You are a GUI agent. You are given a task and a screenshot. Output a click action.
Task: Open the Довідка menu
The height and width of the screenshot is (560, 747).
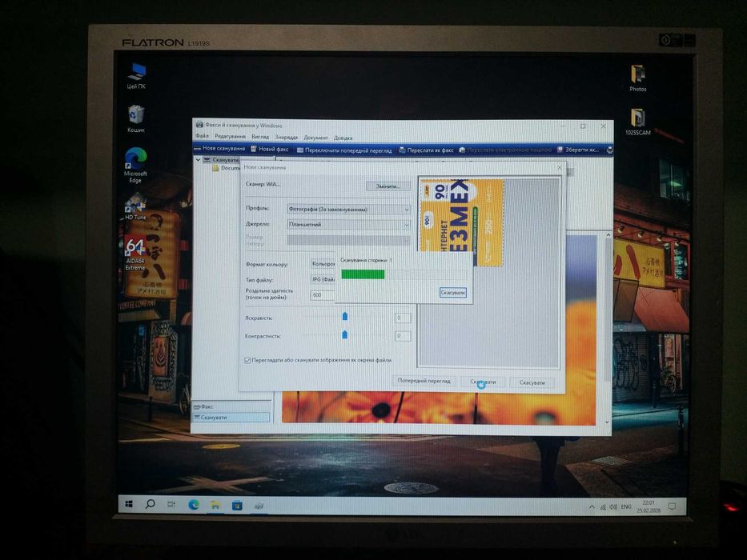coord(343,138)
